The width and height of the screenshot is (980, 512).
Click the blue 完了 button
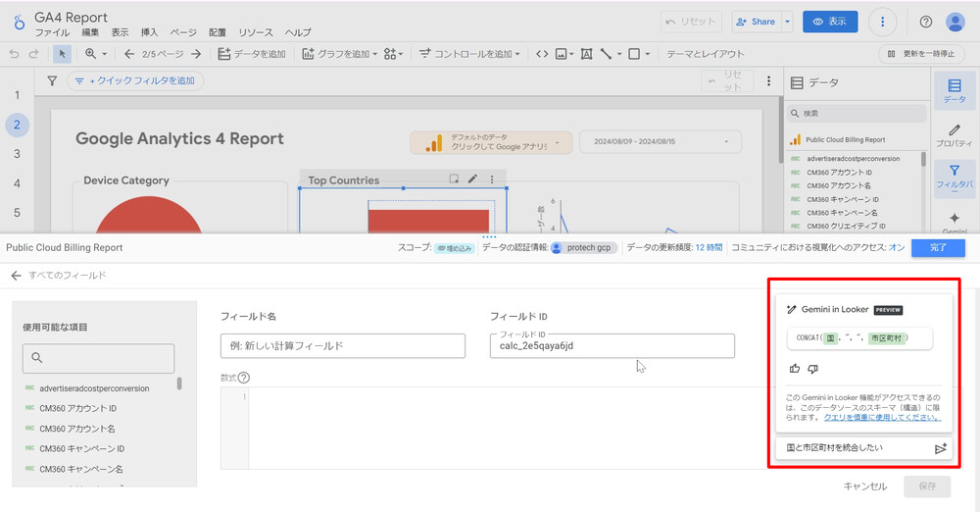click(937, 248)
